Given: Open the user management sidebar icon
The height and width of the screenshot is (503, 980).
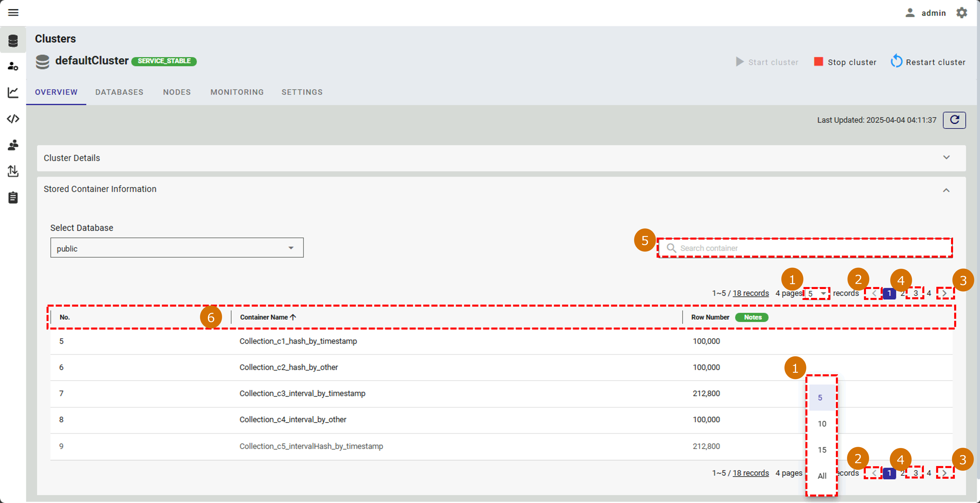Looking at the screenshot, I should (13, 66).
